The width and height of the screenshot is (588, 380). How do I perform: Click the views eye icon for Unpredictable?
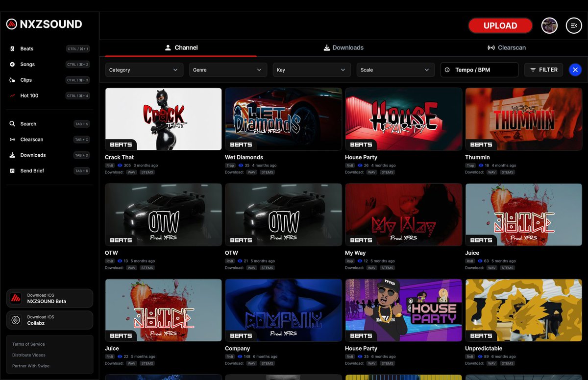[480, 356]
